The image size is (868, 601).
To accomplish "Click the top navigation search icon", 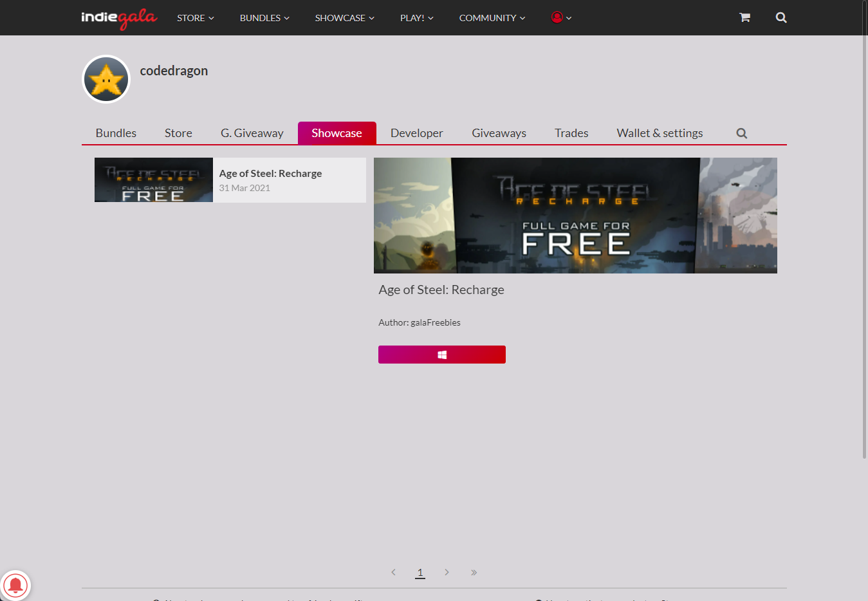I will pos(781,17).
